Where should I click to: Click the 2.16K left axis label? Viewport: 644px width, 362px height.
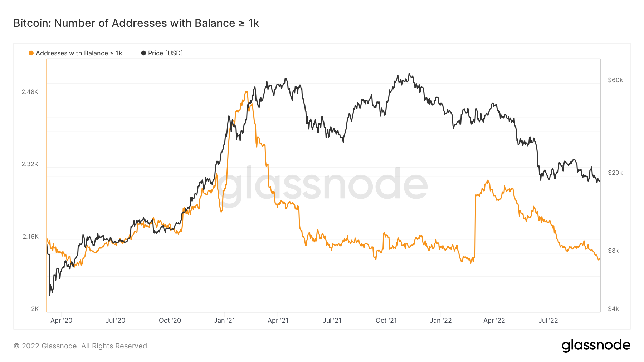click(x=30, y=237)
